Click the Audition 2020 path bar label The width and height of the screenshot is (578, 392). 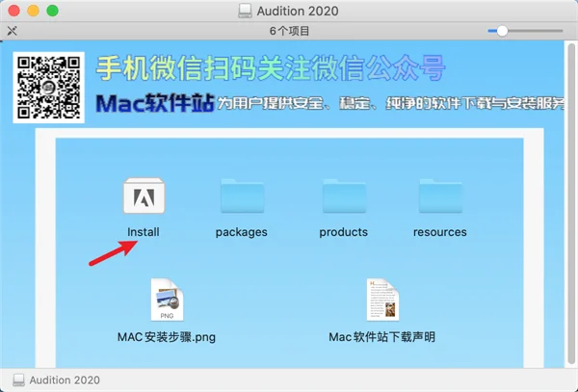[65, 380]
